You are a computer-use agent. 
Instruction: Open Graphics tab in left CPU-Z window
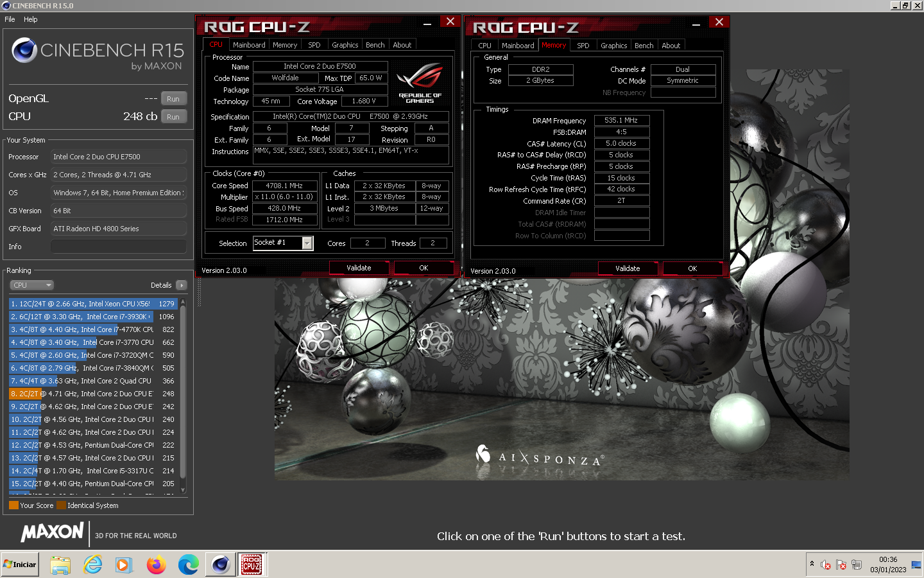[x=345, y=45]
